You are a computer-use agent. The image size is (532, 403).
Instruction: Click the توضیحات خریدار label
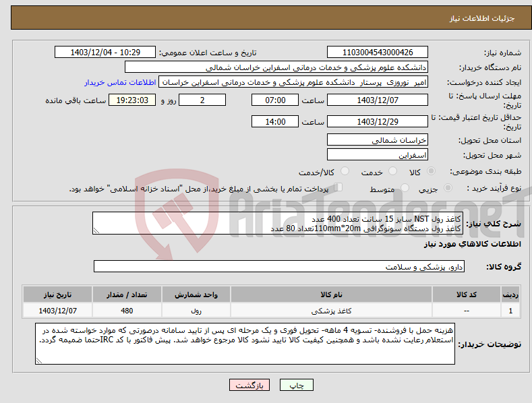[490, 344]
